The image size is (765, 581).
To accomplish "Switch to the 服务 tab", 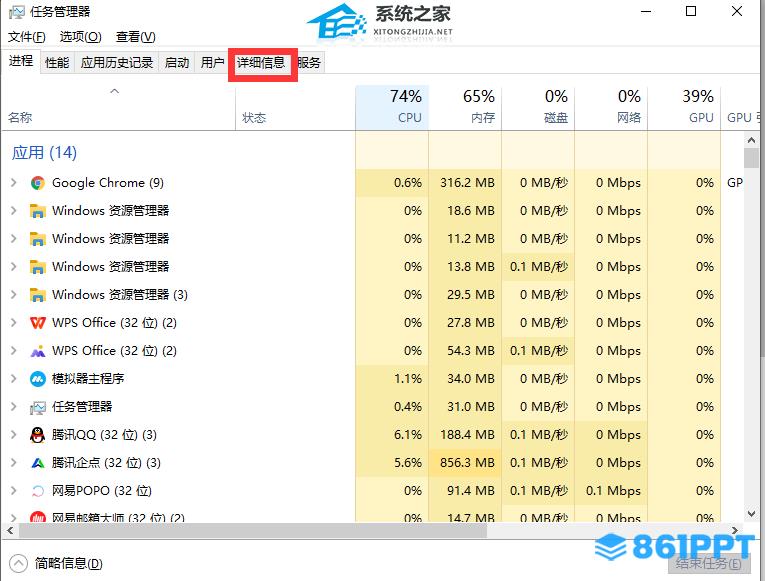I will coord(309,62).
